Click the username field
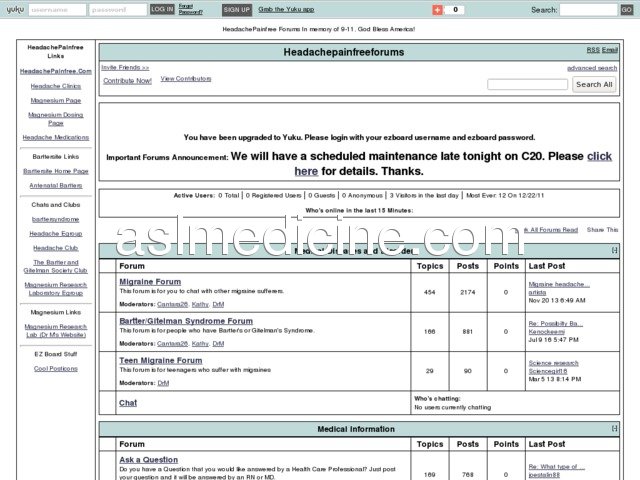 (58, 10)
